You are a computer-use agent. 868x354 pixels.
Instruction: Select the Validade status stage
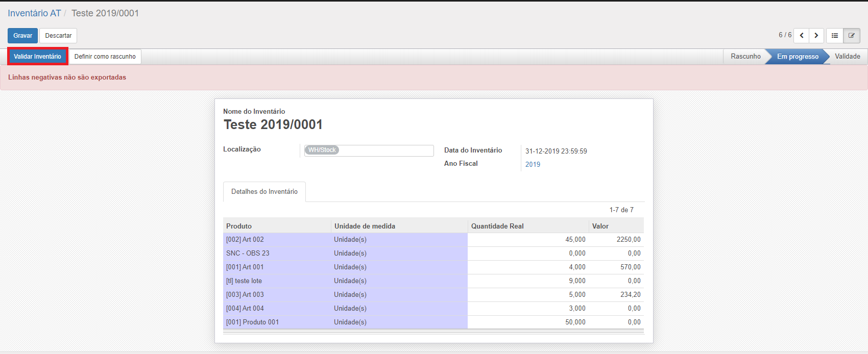(847, 57)
